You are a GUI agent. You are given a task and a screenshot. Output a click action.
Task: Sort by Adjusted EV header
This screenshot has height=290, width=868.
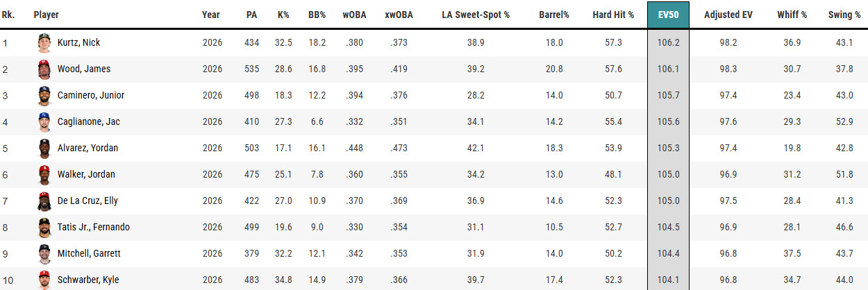coord(728,15)
